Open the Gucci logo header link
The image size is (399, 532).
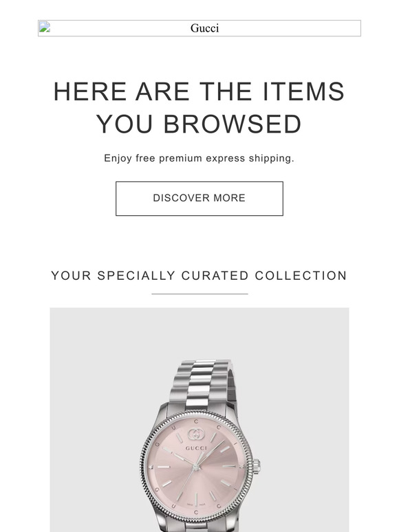[x=199, y=28]
